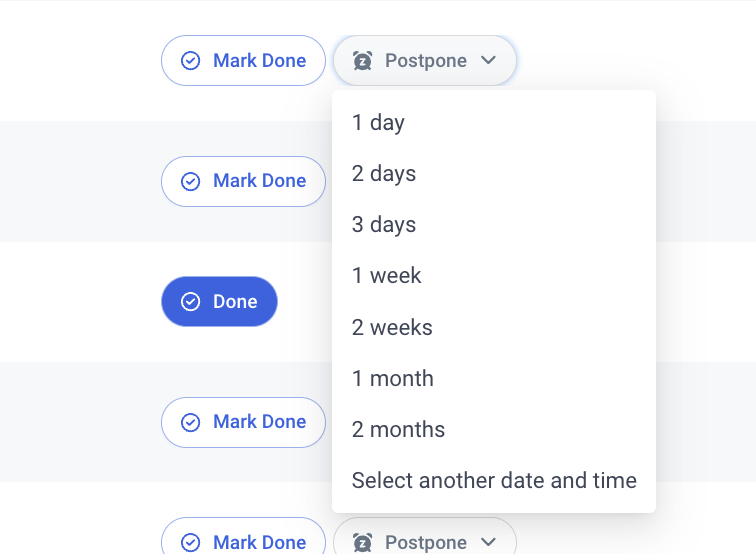
Task: Mark the second row task as done
Action: (243, 181)
